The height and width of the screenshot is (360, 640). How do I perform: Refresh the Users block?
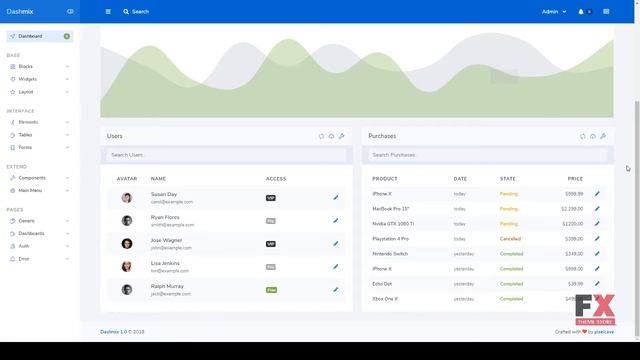tap(321, 136)
